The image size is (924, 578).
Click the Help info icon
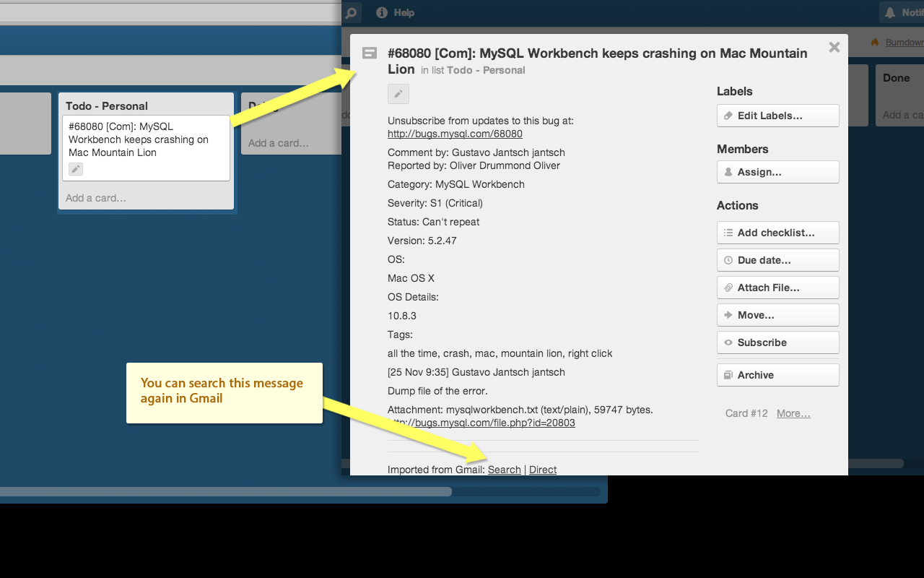click(382, 12)
